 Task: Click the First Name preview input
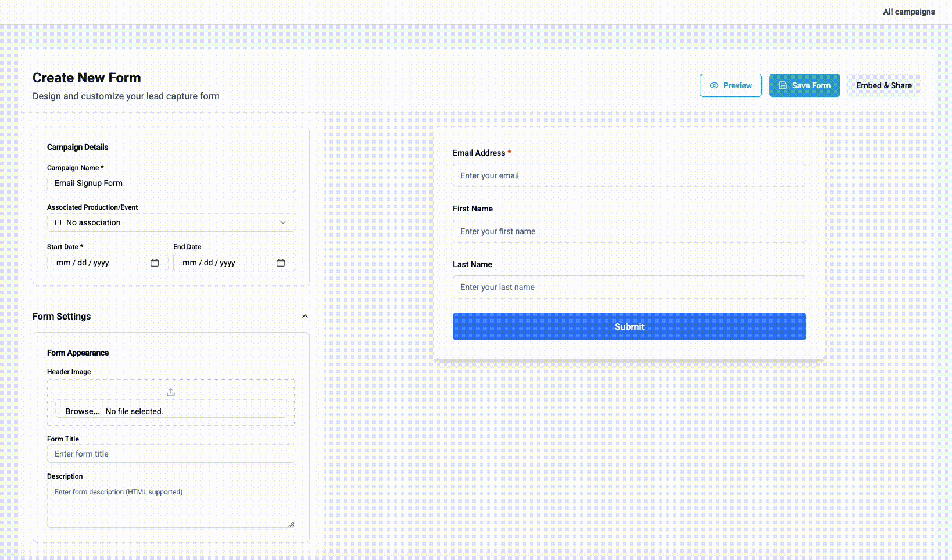coord(629,231)
